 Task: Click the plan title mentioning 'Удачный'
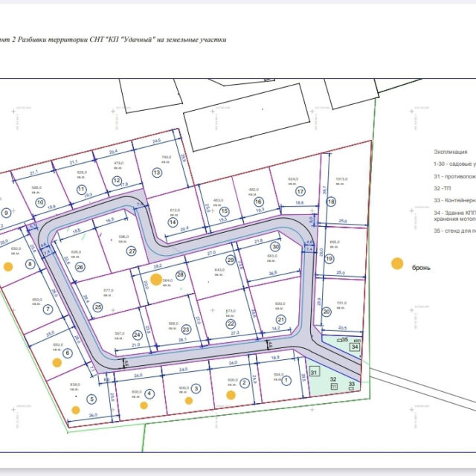tap(113, 39)
